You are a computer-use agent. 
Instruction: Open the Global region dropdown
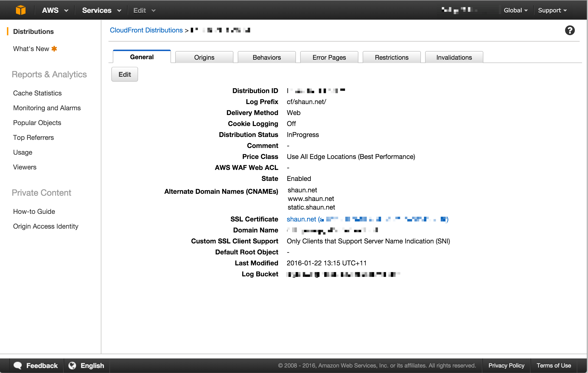tap(515, 10)
